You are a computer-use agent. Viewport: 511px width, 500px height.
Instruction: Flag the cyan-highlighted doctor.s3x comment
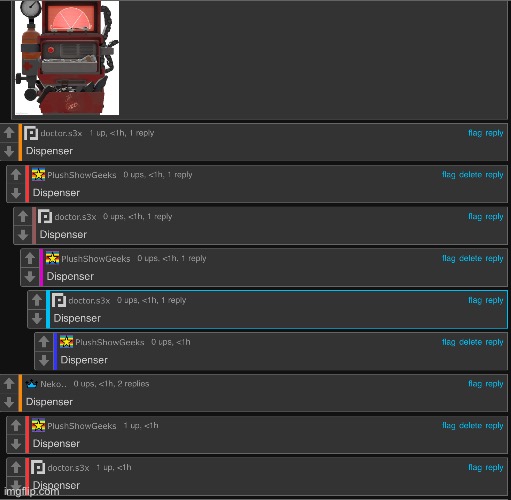[475, 300]
